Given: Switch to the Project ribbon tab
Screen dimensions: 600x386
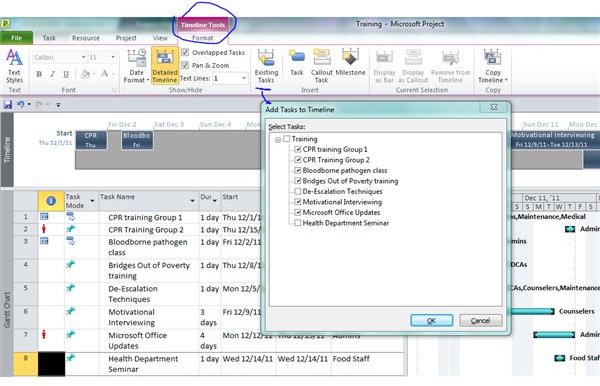Looking at the screenshot, I should click(x=126, y=38).
